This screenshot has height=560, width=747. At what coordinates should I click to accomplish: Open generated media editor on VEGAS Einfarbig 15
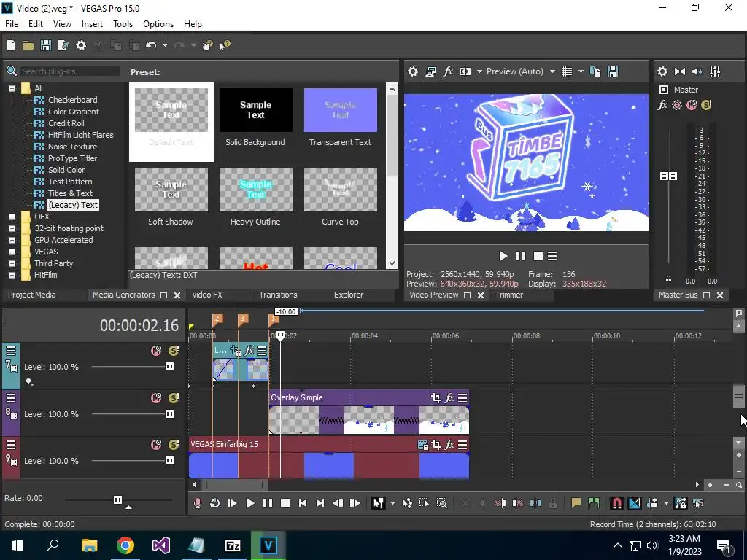click(x=422, y=445)
